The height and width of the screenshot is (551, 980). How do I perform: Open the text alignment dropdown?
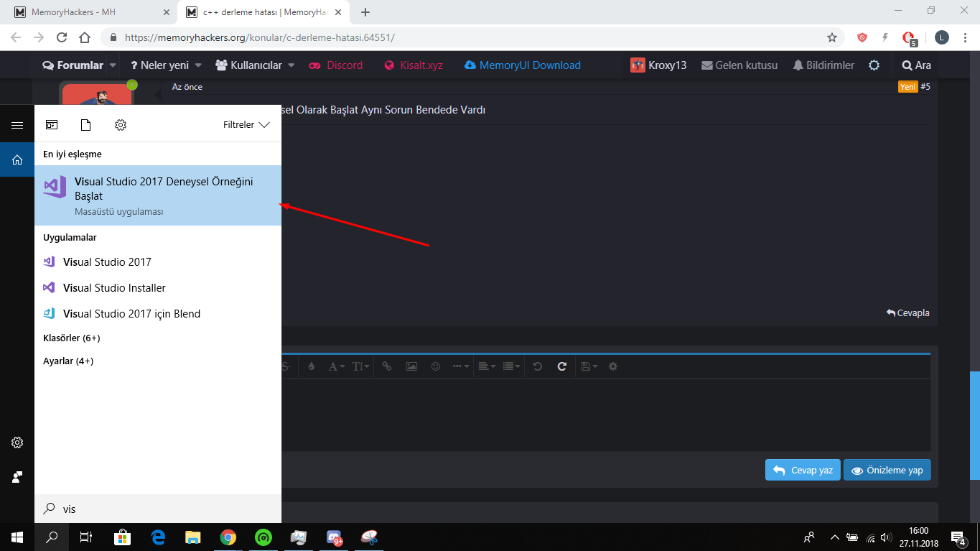[x=487, y=366]
